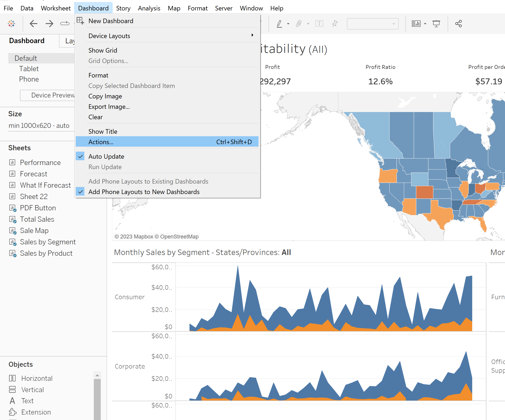Click the Device Preview button
The height and width of the screenshot is (420, 505).
48,95
